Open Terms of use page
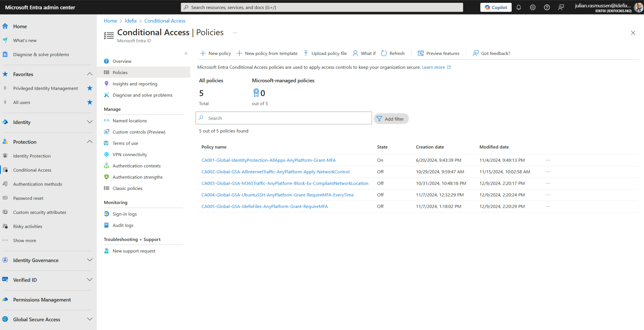 (125, 143)
